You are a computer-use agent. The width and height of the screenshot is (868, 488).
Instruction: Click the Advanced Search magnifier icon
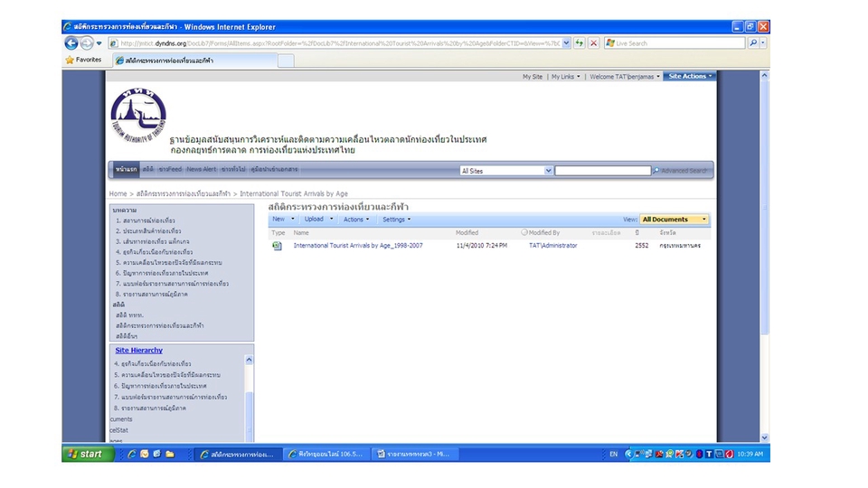pos(656,171)
